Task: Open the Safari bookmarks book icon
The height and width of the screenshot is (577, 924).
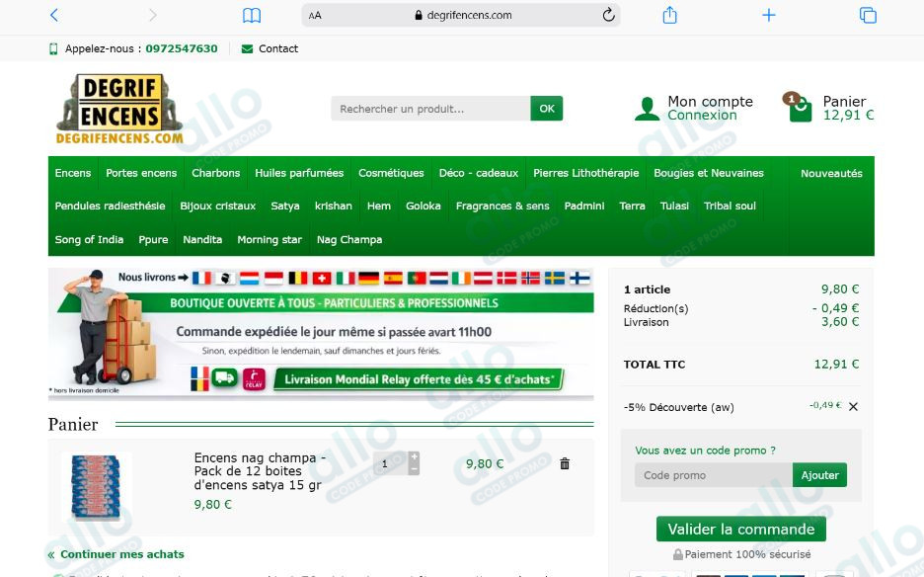Action: tap(252, 16)
